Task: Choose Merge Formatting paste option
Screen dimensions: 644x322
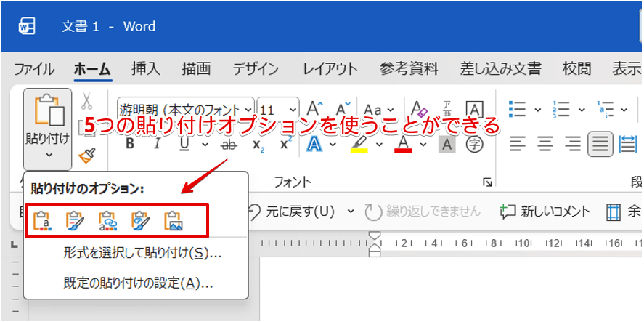Action: (76, 220)
